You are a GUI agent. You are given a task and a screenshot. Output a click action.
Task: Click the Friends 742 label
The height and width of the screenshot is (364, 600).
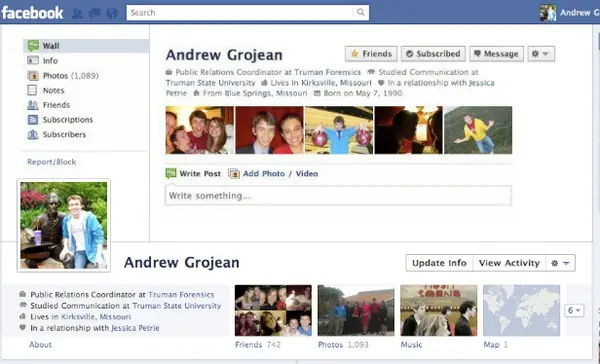point(258,344)
